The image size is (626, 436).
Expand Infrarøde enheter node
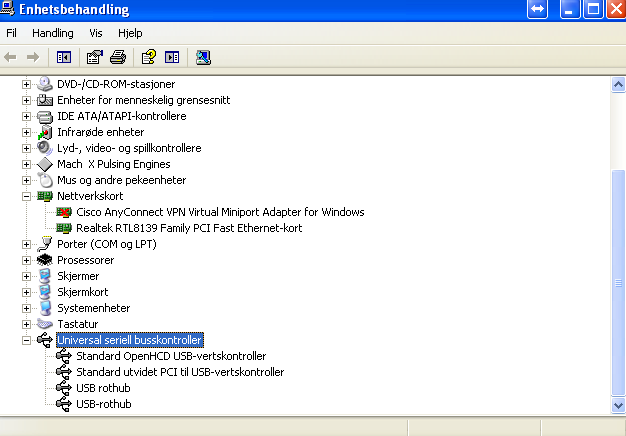(26, 132)
